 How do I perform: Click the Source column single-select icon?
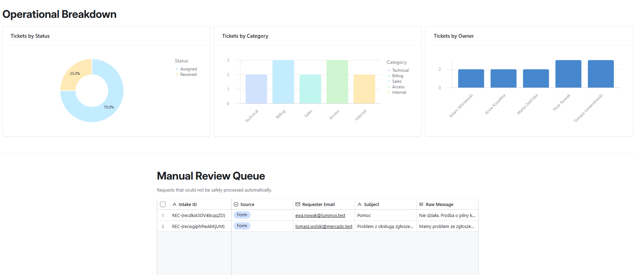236,204
